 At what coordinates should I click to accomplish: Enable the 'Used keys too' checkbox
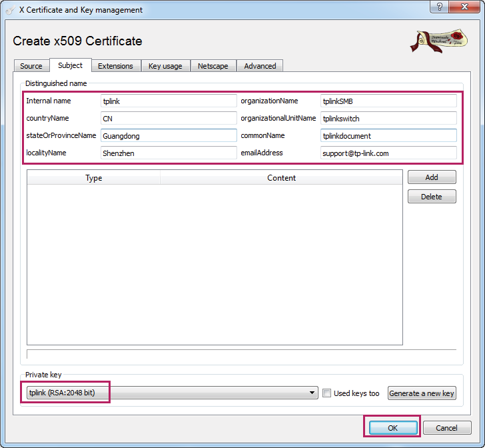click(326, 393)
